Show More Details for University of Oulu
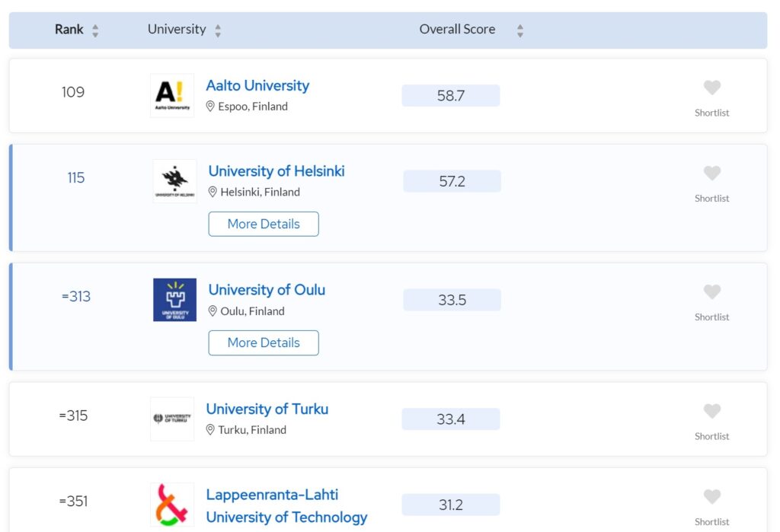This screenshot has width=780, height=532. [x=264, y=342]
